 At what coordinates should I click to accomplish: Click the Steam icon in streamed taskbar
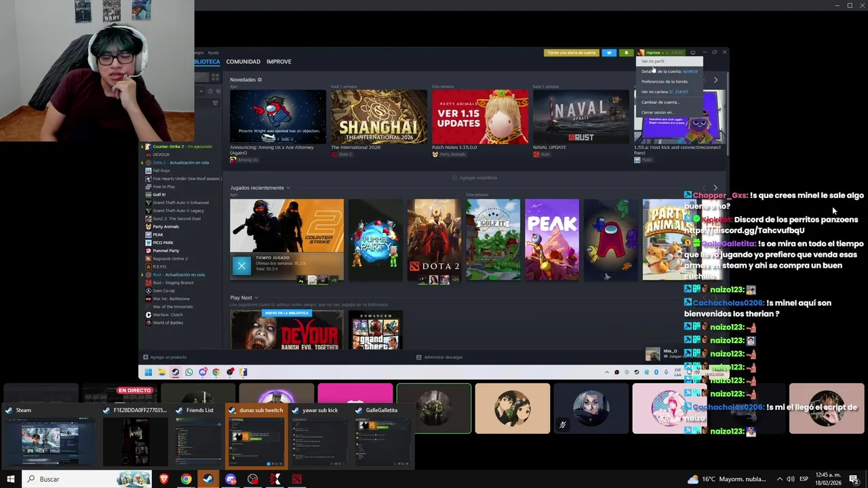(x=175, y=372)
